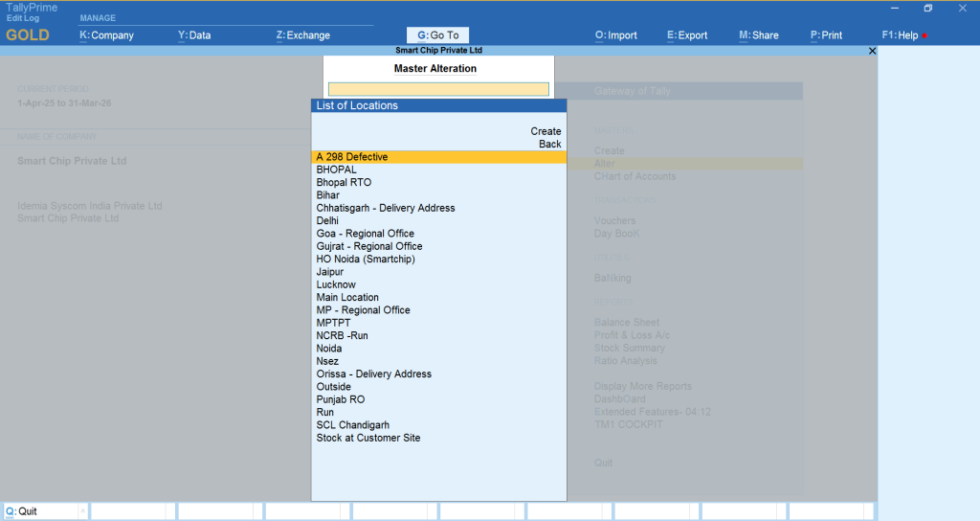Pick Stock at Customer Site location
This screenshot has height=521, width=980.
[368, 438]
